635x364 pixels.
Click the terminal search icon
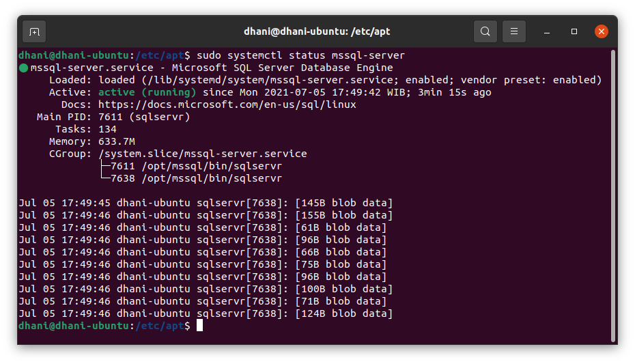(485, 31)
